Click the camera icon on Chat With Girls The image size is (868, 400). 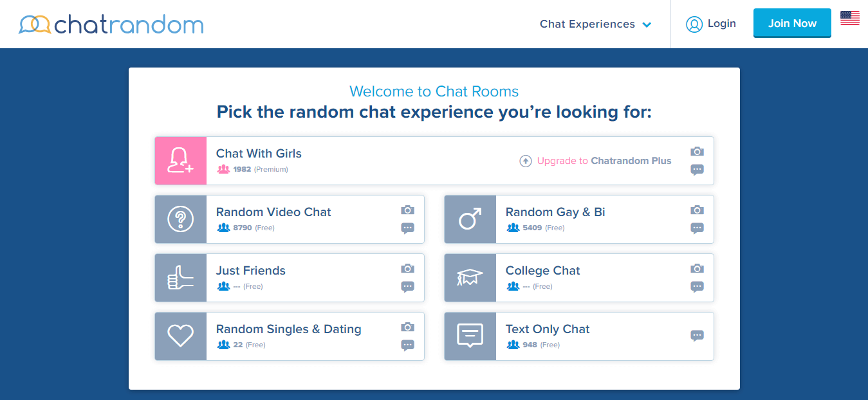(x=697, y=151)
